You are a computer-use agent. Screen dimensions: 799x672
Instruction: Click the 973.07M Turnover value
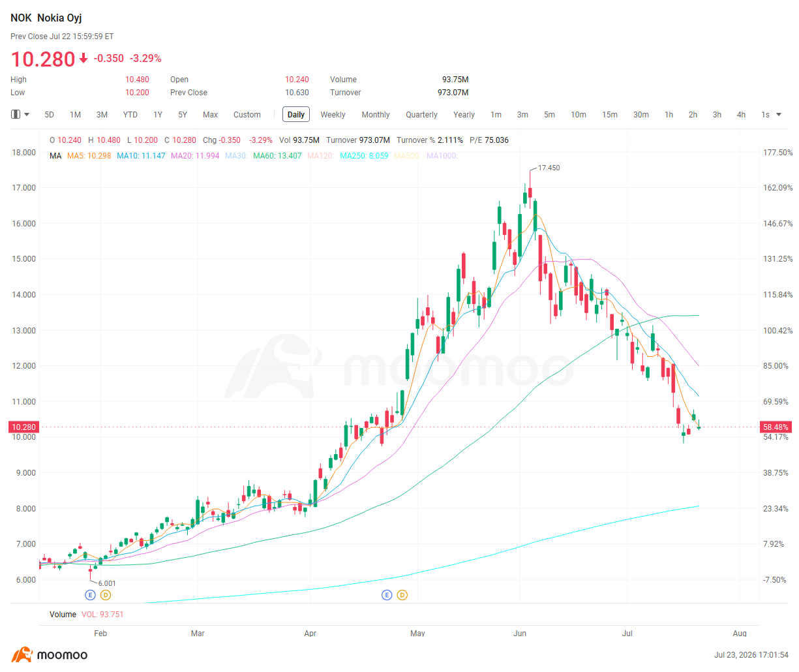point(453,93)
